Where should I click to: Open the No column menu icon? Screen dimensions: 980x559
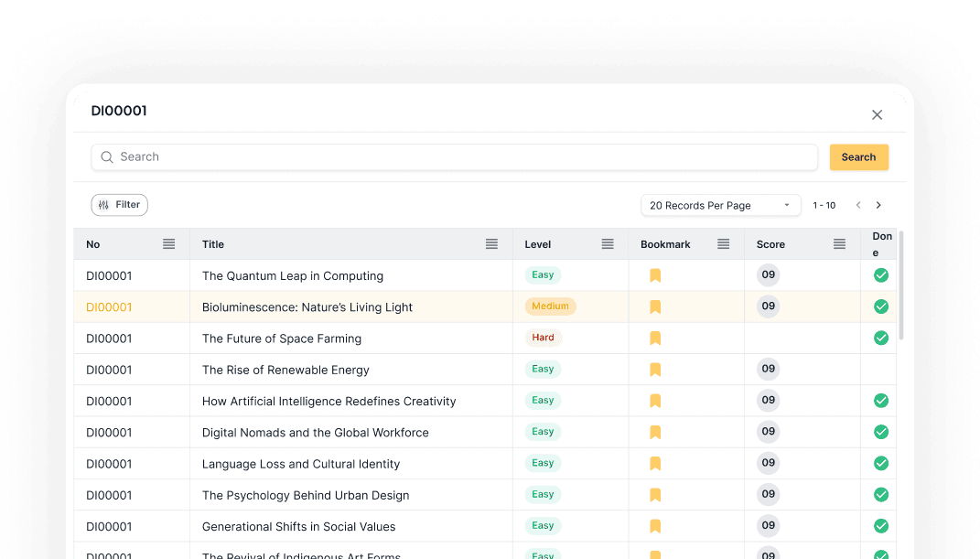click(168, 244)
